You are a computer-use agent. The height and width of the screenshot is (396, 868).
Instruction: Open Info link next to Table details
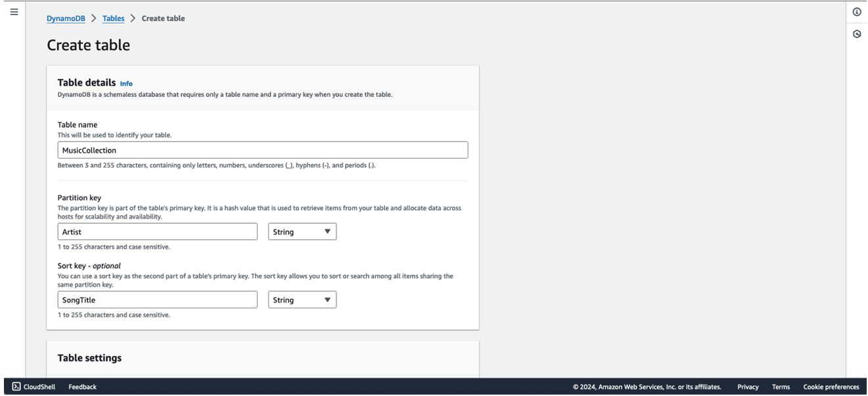click(126, 84)
